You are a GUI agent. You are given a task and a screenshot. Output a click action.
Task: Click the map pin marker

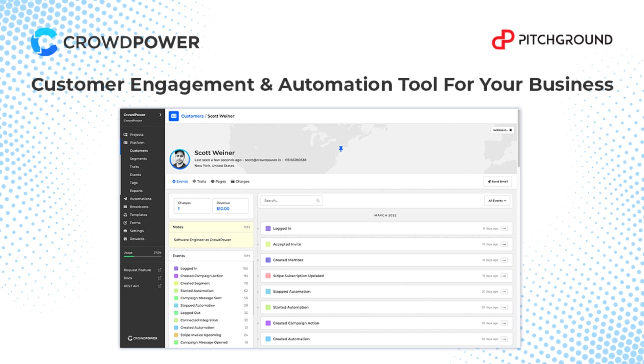(341, 148)
